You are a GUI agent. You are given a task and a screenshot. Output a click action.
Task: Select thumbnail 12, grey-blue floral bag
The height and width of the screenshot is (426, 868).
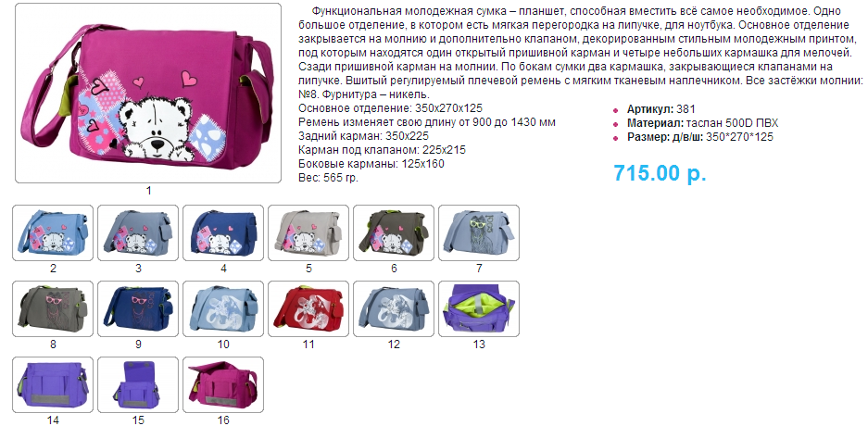point(394,308)
